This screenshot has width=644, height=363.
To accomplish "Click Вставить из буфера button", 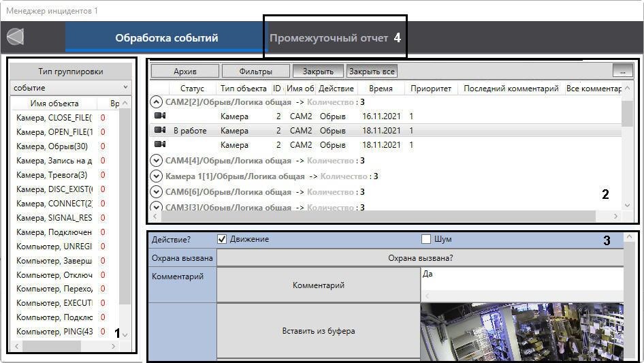I will tap(319, 331).
